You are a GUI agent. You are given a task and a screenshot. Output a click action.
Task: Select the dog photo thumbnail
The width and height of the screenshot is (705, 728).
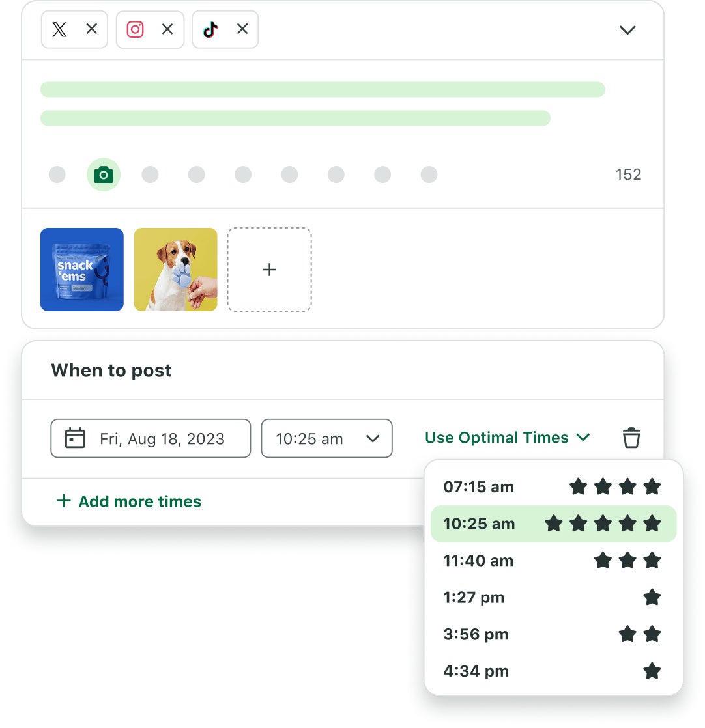click(x=175, y=270)
